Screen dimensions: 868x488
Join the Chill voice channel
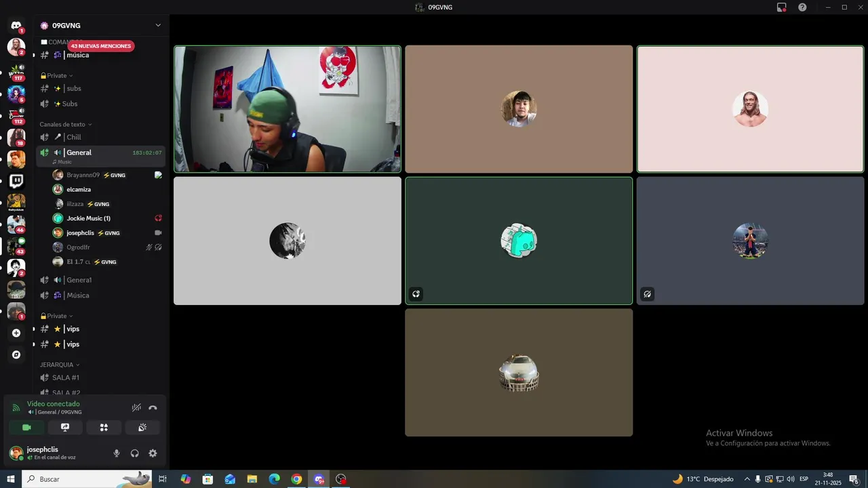coord(100,138)
